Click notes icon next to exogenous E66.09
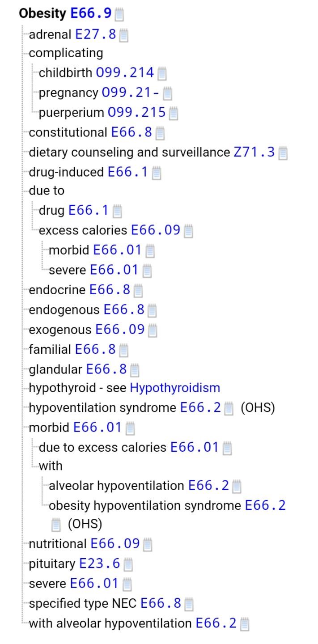The height and width of the screenshot is (644, 318). click(x=153, y=330)
